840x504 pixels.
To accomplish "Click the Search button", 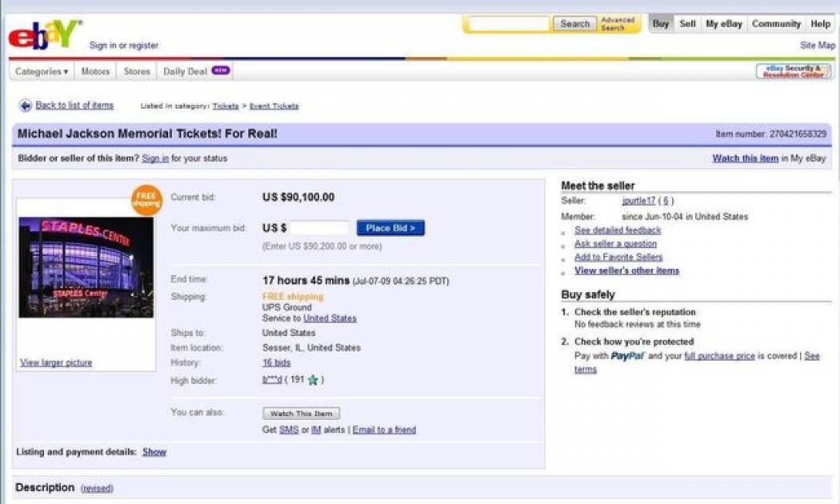I will click(574, 24).
